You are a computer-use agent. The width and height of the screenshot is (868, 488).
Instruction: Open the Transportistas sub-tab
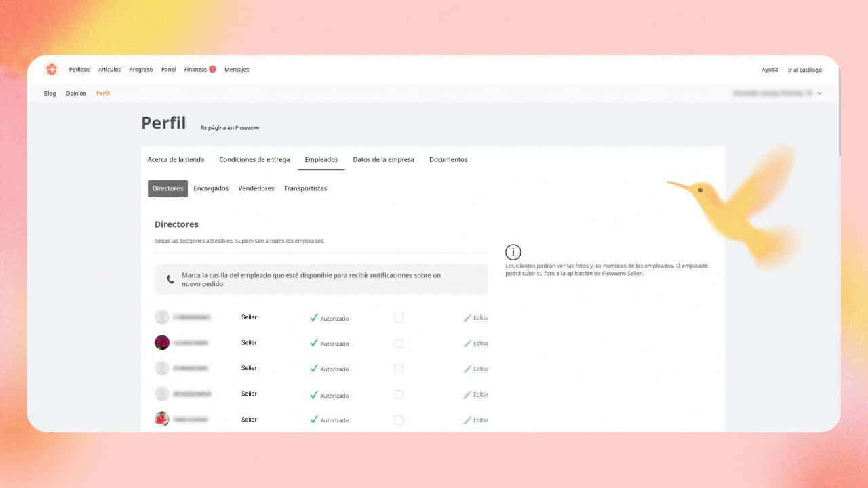pyautogui.click(x=305, y=188)
